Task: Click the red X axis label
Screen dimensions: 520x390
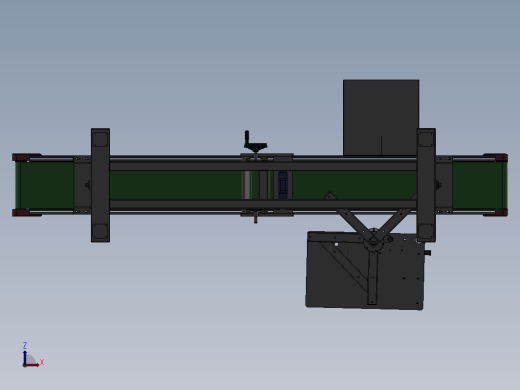Action: click(x=42, y=362)
